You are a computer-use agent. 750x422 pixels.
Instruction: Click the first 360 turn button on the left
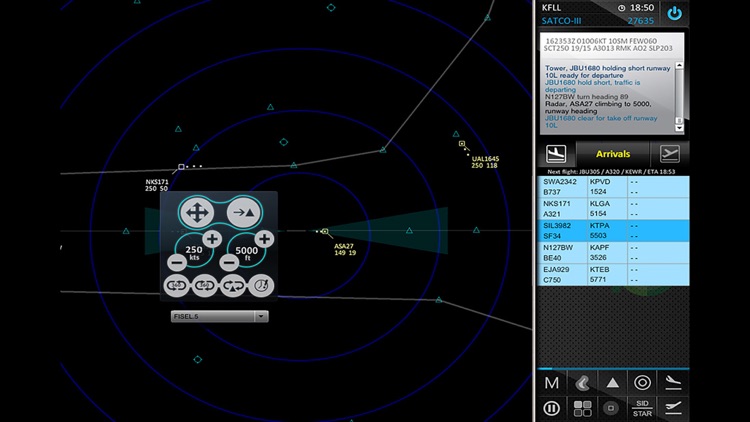(x=176, y=286)
